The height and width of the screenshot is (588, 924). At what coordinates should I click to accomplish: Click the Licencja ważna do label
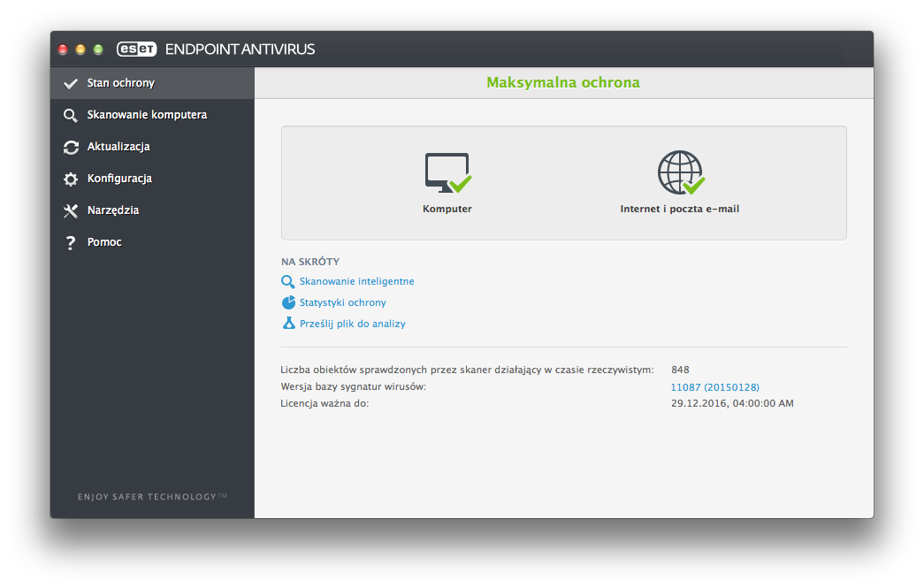tap(325, 403)
